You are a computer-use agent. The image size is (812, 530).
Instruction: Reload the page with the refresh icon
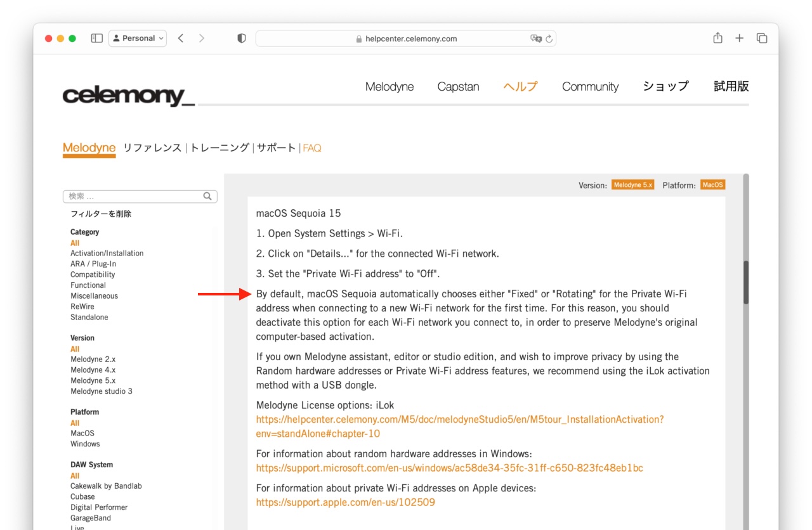pyautogui.click(x=549, y=39)
